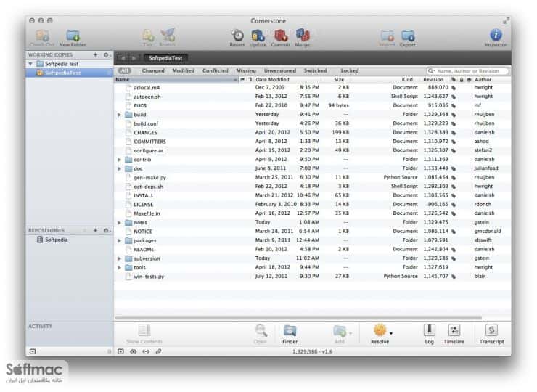Click the Resolve icon

[x=380, y=330]
